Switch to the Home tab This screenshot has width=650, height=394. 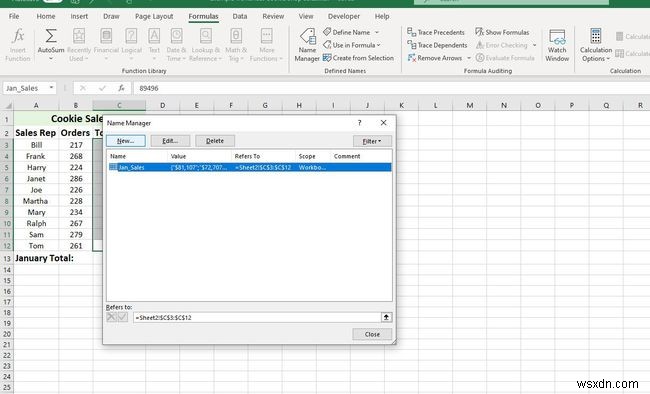pyautogui.click(x=46, y=16)
